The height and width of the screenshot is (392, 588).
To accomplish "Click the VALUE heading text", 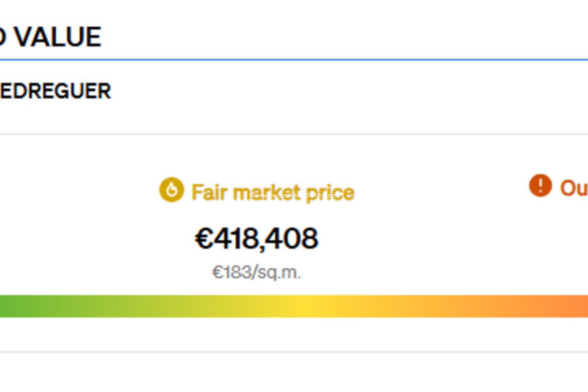I will click(58, 37).
